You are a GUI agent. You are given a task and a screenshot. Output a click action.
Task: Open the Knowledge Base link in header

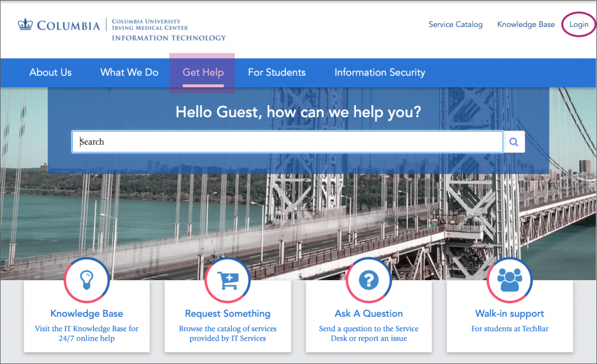point(526,24)
